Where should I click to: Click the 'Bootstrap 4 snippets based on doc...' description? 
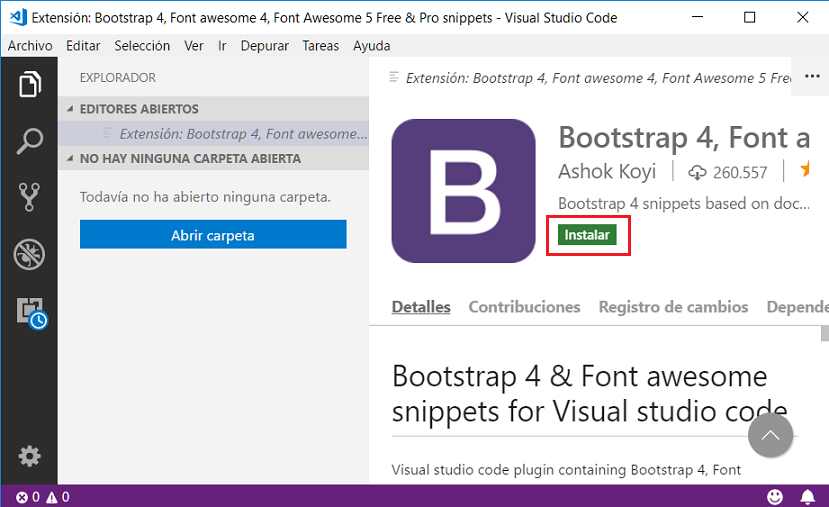[x=684, y=204]
